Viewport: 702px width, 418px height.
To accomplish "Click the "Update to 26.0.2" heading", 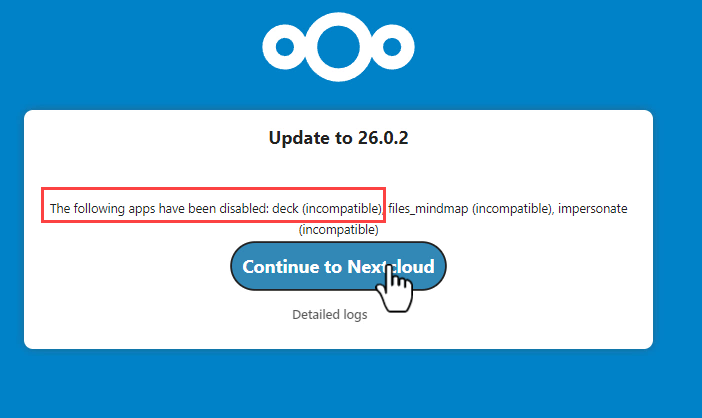I will 338,138.
